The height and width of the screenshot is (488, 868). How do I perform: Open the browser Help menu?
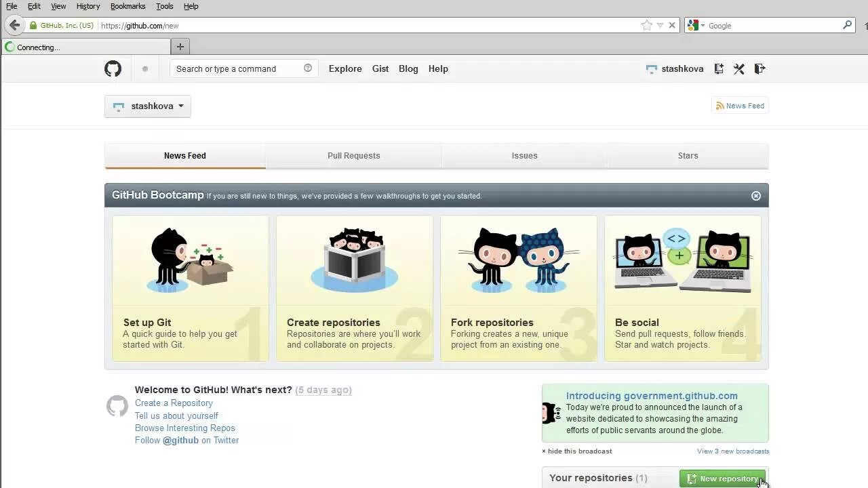191,6
